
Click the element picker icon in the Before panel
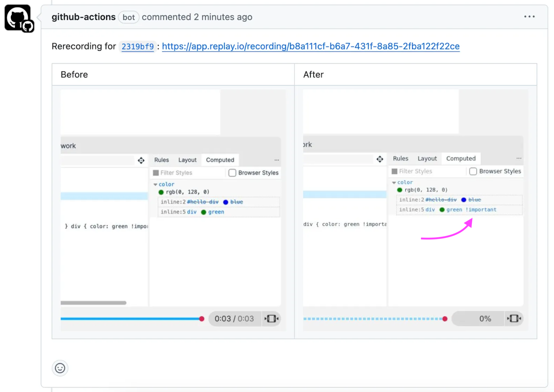coord(141,160)
